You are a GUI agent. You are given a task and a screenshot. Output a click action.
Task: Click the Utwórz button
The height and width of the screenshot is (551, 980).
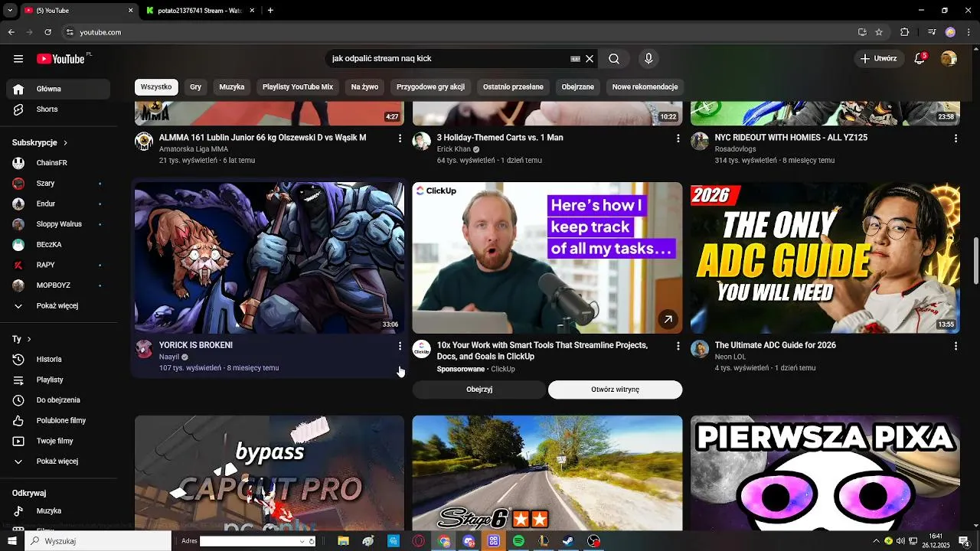(x=878, y=59)
